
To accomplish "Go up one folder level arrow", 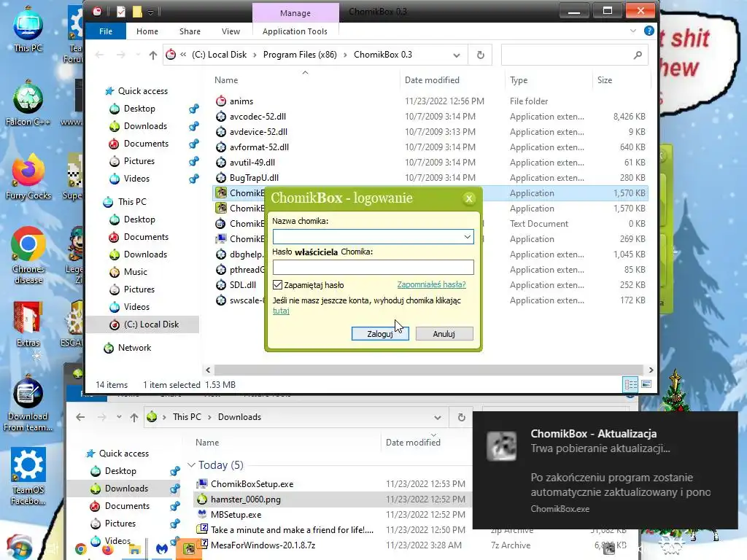I will coord(153,55).
